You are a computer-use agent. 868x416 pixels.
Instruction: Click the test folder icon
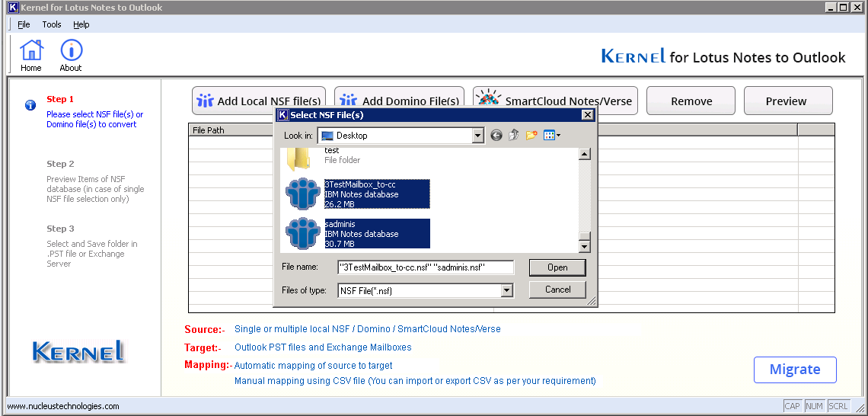coord(297,158)
